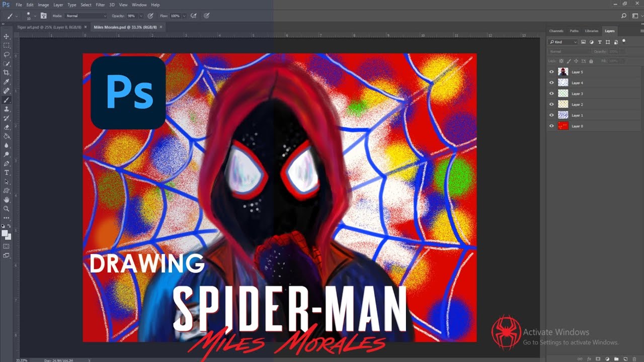
Task: Select the Eyedropper tool
Action: (x=7, y=81)
